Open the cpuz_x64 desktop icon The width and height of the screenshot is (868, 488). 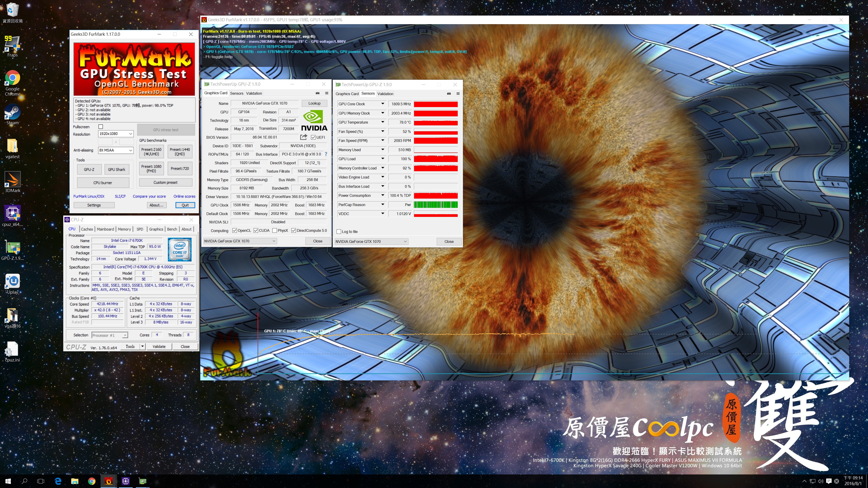click(x=12, y=216)
